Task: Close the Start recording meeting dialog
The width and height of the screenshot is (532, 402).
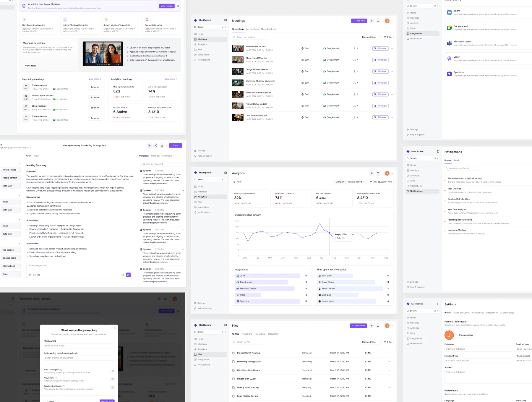Action: click(x=115, y=328)
